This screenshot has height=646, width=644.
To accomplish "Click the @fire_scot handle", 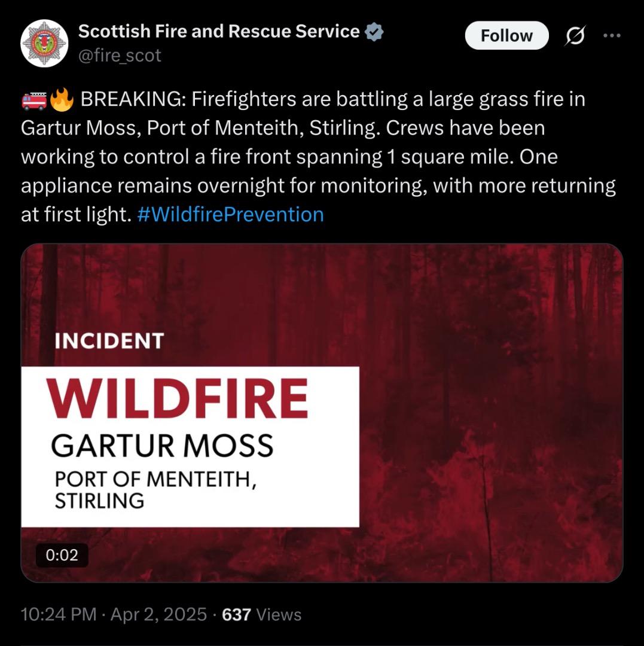I will point(120,56).
